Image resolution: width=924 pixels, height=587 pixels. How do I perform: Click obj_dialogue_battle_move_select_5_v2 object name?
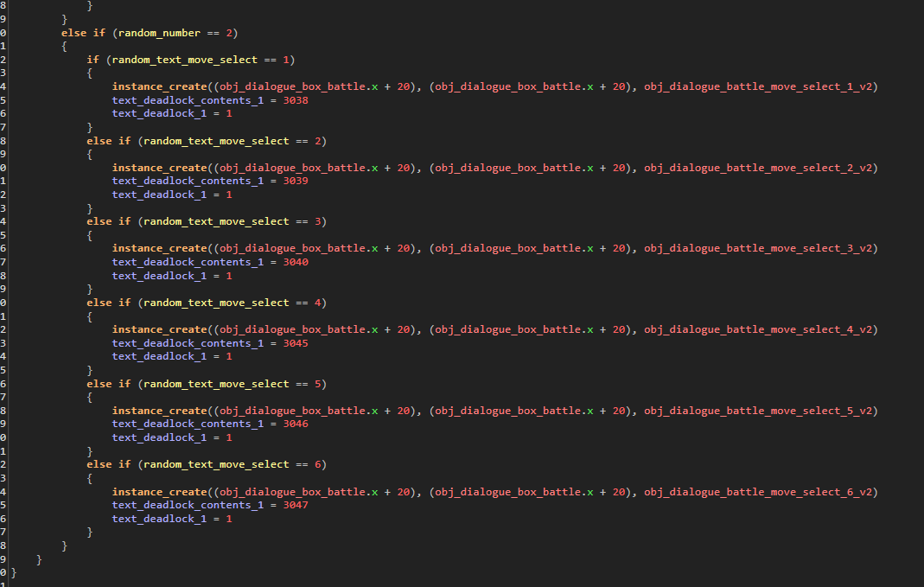(758, 411)
